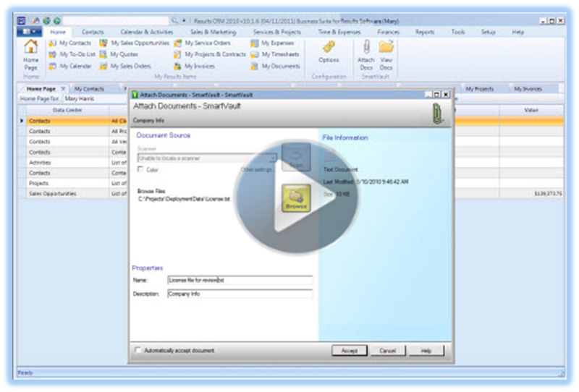Click Accept in Attach Documents dialog
The width and height of the screenshot is (579, 392).
[x=350, y=350]
